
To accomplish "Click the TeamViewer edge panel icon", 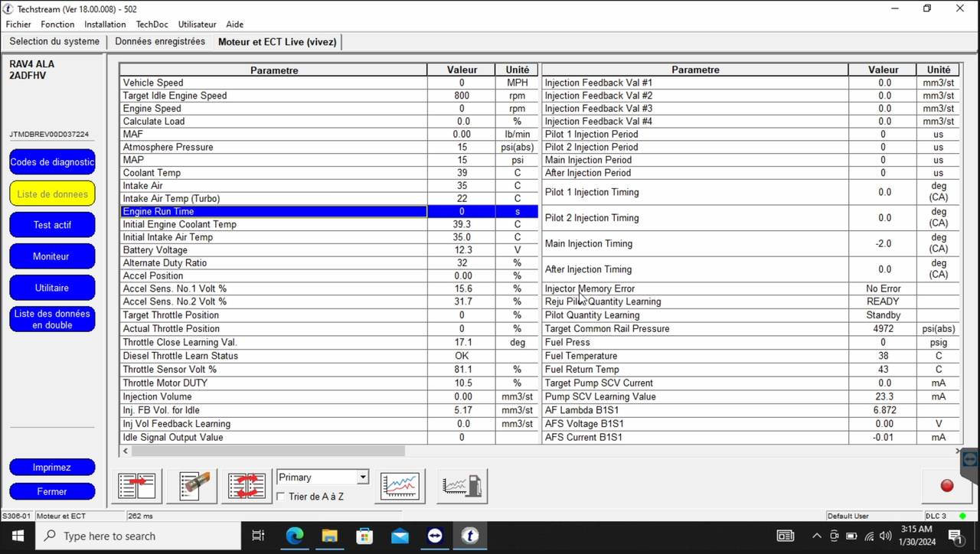I will 969,458.
